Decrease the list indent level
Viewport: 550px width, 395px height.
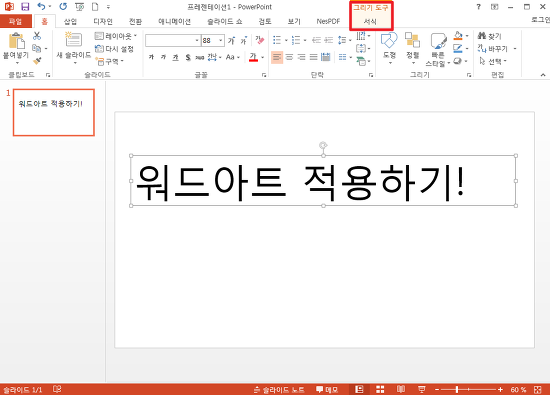click(x=316, y=41)
